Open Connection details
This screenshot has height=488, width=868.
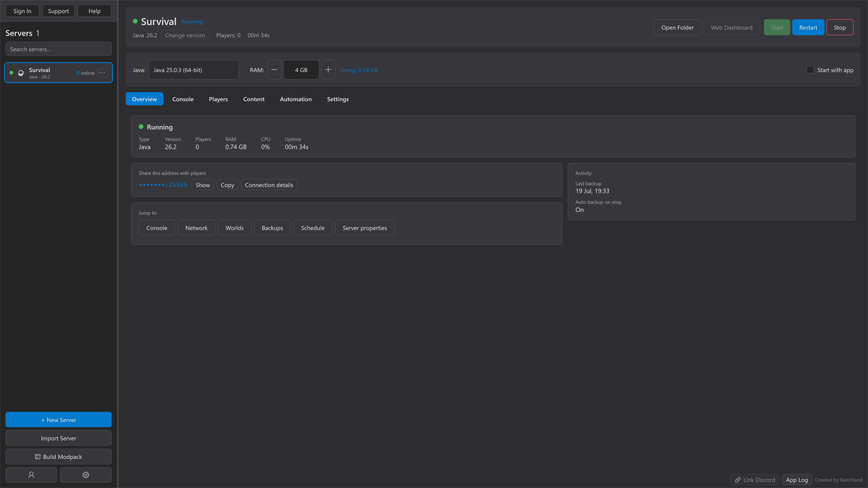coord(269,185)
